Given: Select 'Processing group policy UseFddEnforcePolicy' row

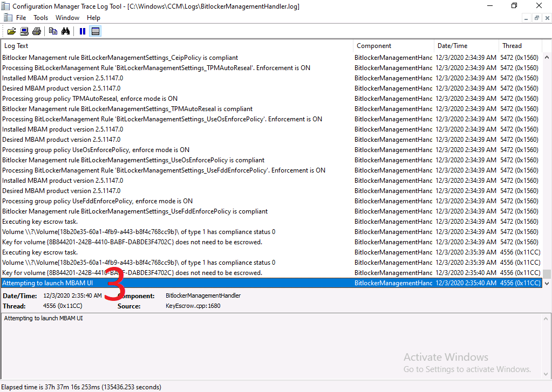Looking at the screenshot, I should 271,201.
